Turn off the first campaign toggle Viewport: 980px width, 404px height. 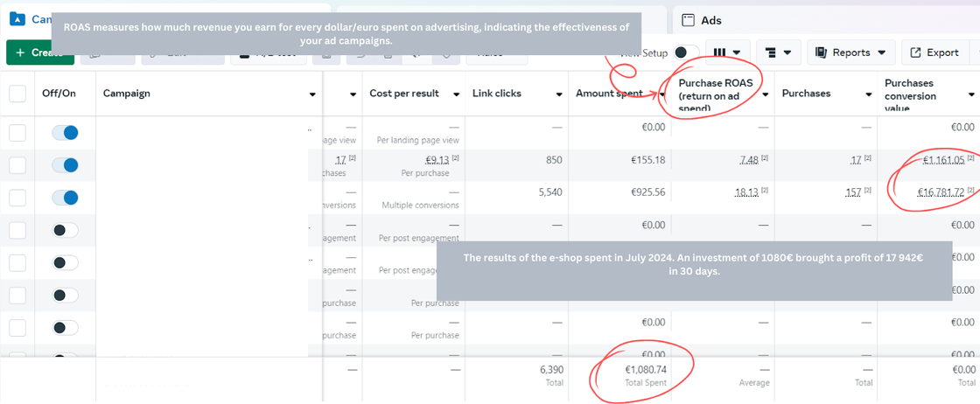(65, 133)
